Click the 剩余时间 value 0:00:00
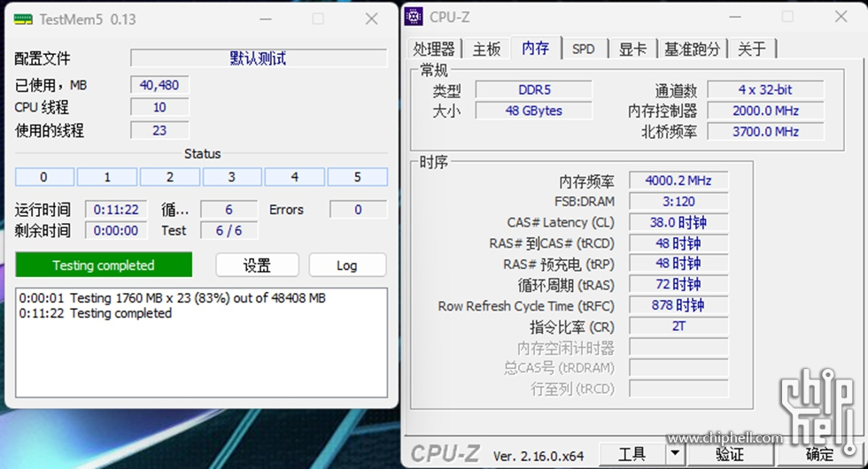Image resolution: width=868 pixels, height=469 pixels. (116, 231)
